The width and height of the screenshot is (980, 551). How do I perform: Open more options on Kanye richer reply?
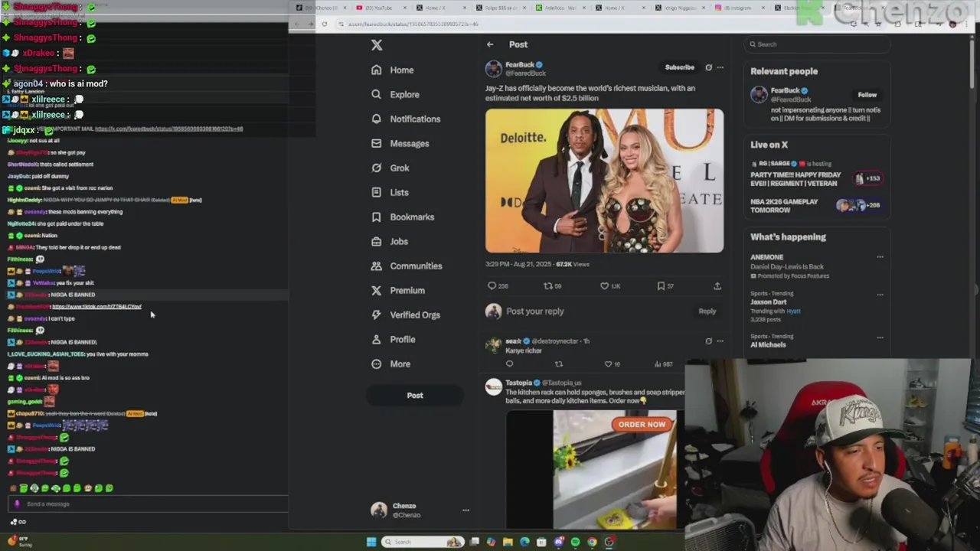[720, 341]
